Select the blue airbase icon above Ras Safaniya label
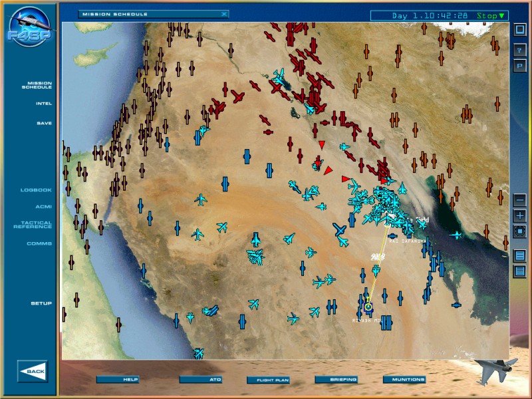Screen dimensions: 532x399 point(392,236)
